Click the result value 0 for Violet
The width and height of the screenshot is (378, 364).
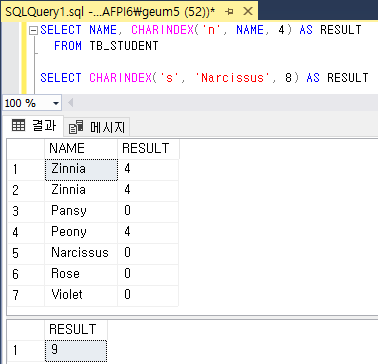pos(148,296)
